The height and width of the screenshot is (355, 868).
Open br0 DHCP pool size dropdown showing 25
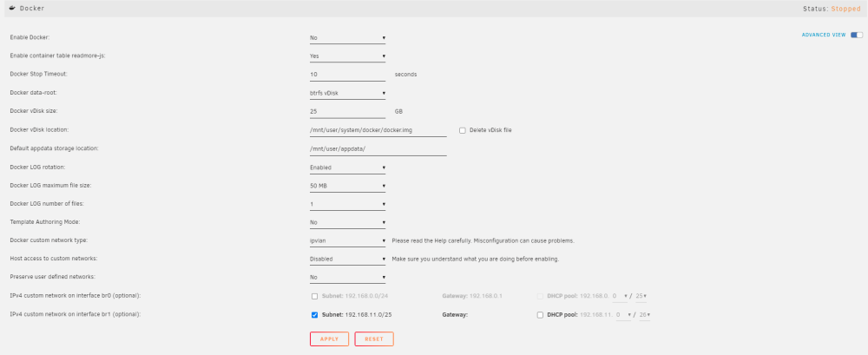(641, 296)
